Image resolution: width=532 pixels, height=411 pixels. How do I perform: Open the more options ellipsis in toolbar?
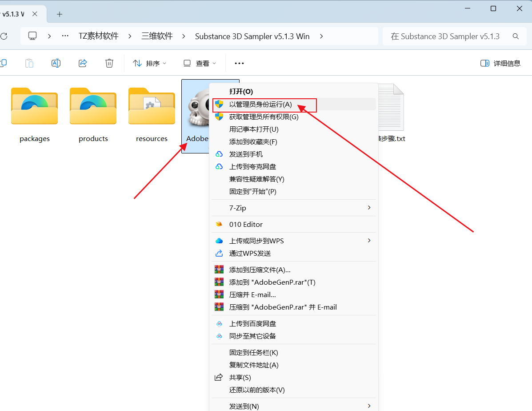(239, 63)
